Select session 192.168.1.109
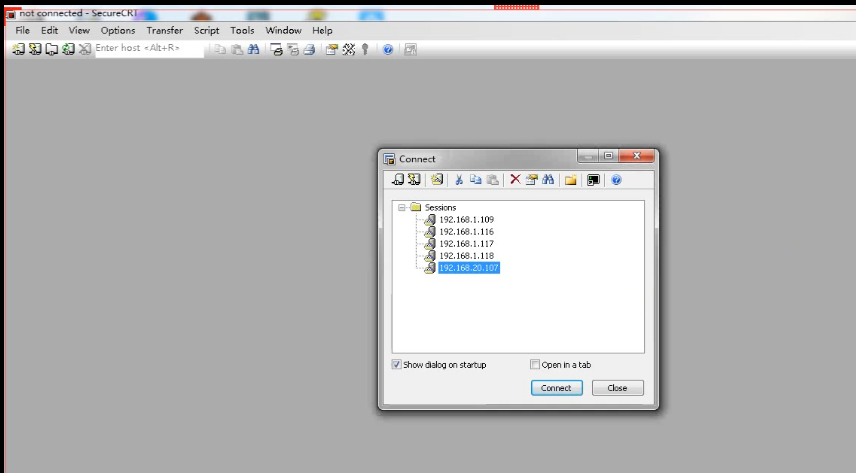 click(x=466, y=220)
